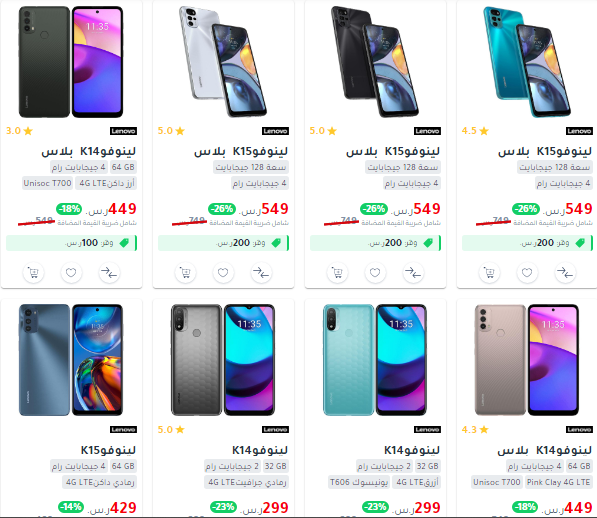Select the white Lenovo K15 Plus image
The height and width of the screenshot is (518, 597).
(x=223, y=62)
